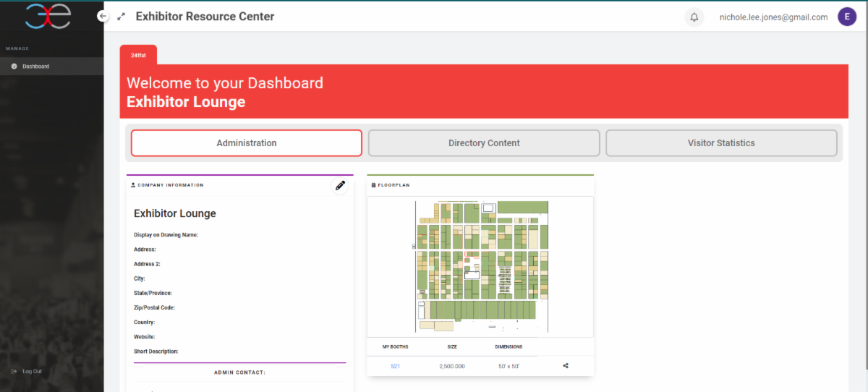Click 'Welcome to your Dashboard' banner text

coord(225,82)
